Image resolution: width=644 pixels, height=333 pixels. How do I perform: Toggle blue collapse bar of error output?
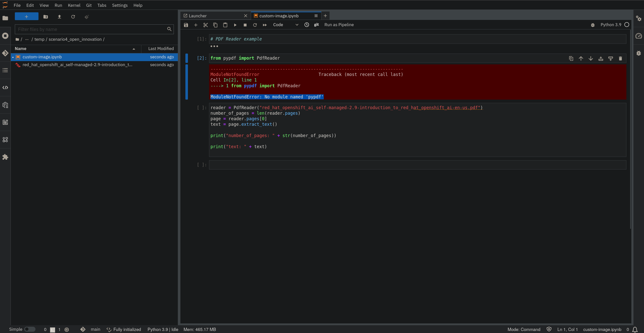[187, 82]
